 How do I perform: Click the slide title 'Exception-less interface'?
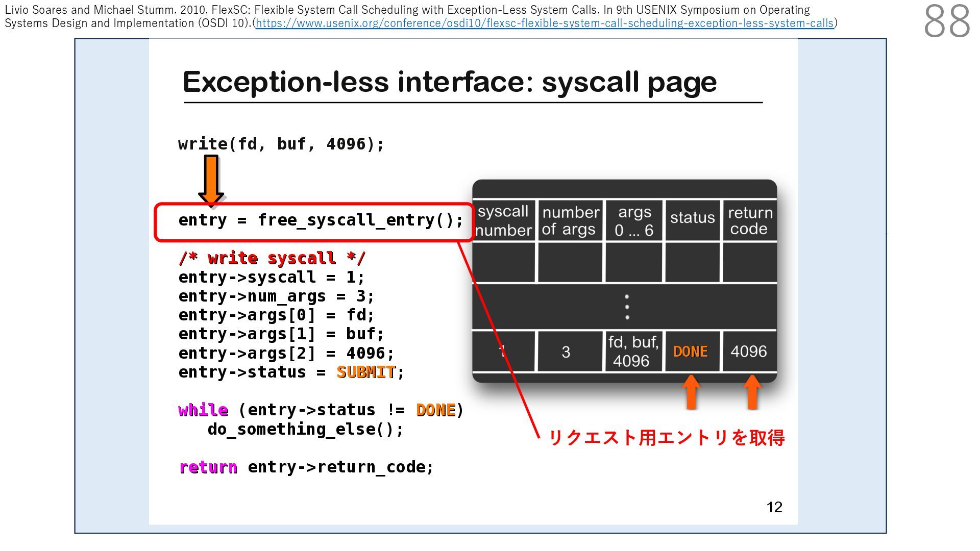tap(449, 82)
